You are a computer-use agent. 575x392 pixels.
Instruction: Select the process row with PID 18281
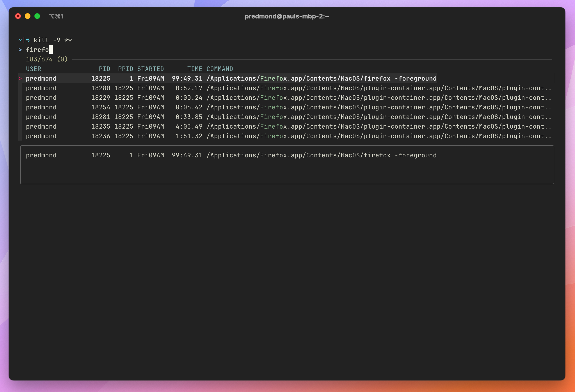tap(289, 117)
